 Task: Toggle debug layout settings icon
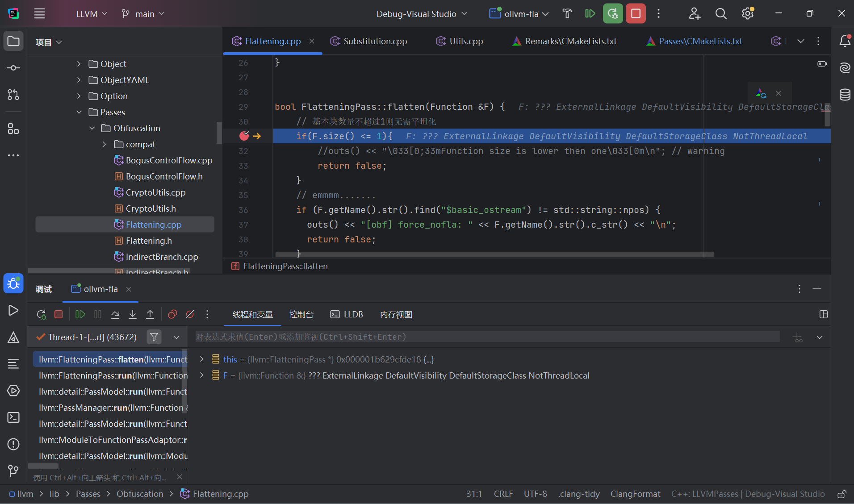[824, 314]
